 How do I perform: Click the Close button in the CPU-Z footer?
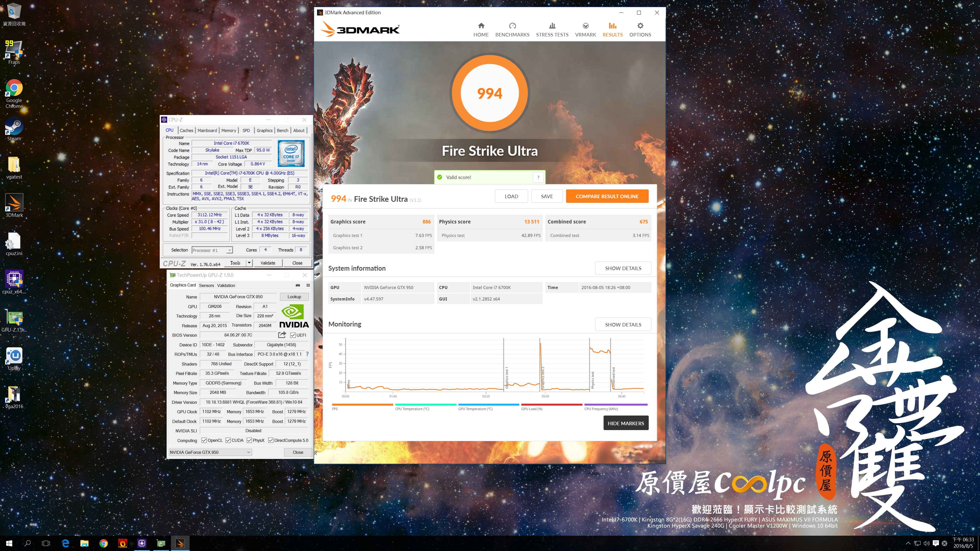[x=298, y=263]
